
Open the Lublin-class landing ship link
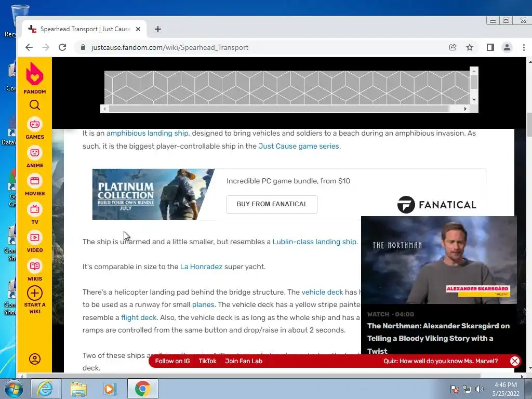(x=315, y=242)
